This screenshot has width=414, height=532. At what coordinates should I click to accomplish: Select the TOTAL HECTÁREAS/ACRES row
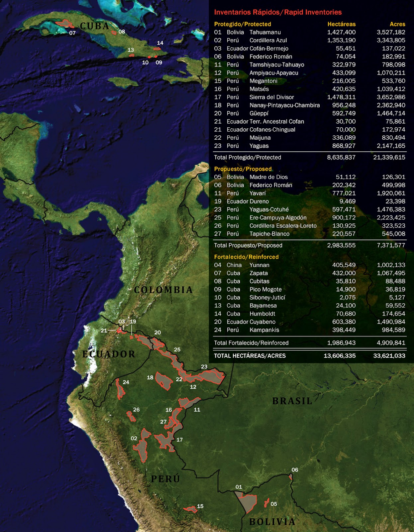[x=309, y=355]
